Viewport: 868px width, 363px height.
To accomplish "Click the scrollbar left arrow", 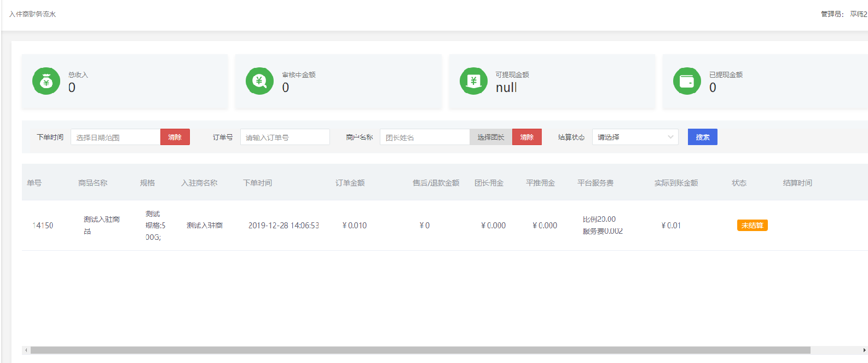I will pyautogui.click(x=26, y=350).
